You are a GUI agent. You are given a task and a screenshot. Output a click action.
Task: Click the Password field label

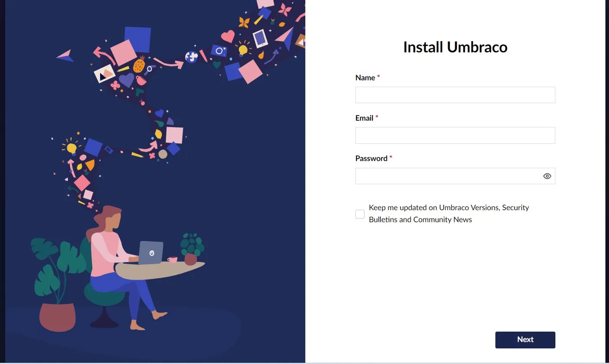click(371, 158)
